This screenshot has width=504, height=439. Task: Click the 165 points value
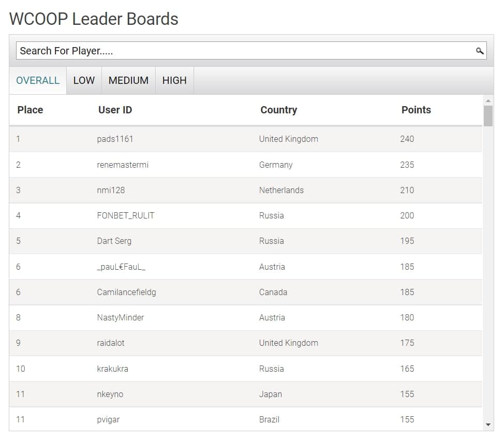[x=407, y=369]
